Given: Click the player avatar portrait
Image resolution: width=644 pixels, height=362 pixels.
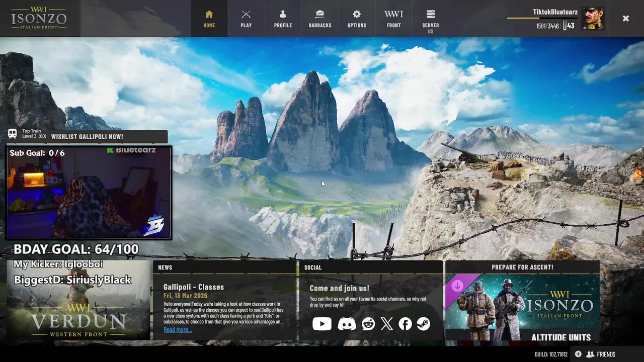Looking at the screenshot, I should 593,19.
